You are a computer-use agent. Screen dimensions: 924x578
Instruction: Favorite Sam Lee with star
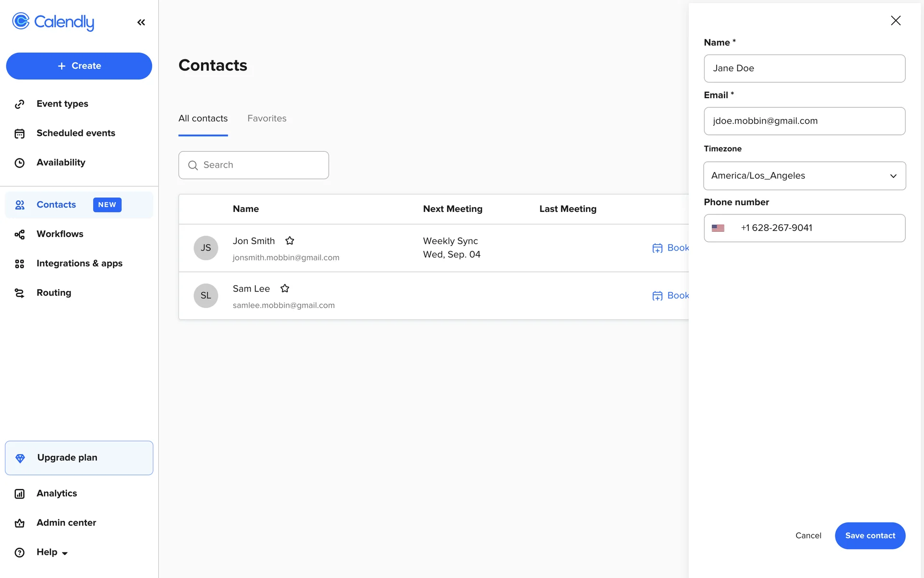[285, 288]
